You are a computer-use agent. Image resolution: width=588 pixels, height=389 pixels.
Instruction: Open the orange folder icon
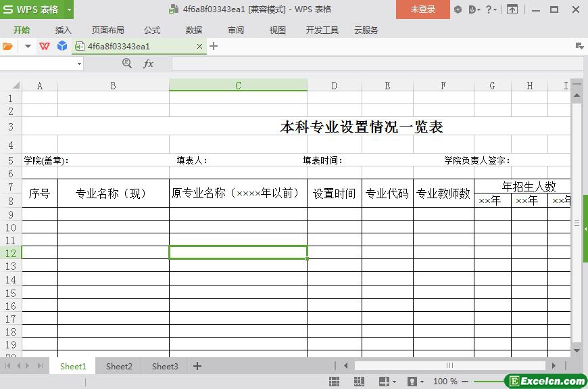pyautogui.click(x=7, y=47)
